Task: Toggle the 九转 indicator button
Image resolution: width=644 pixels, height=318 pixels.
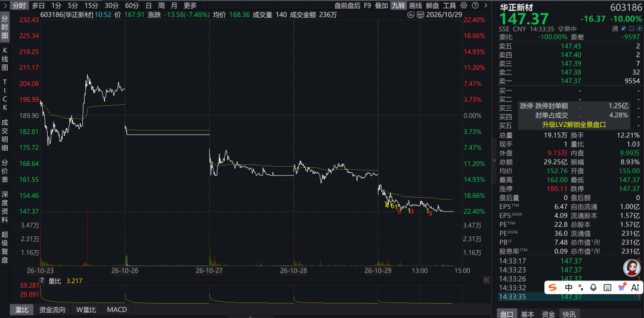Action: pos(397,6)
